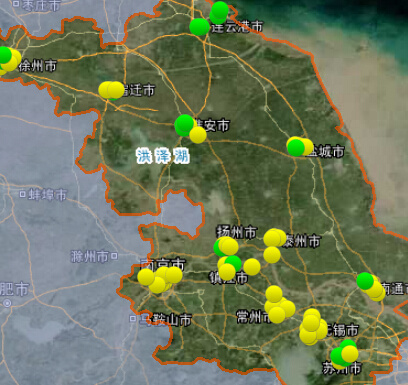Click the 泰州市 city label

point(301,241)
